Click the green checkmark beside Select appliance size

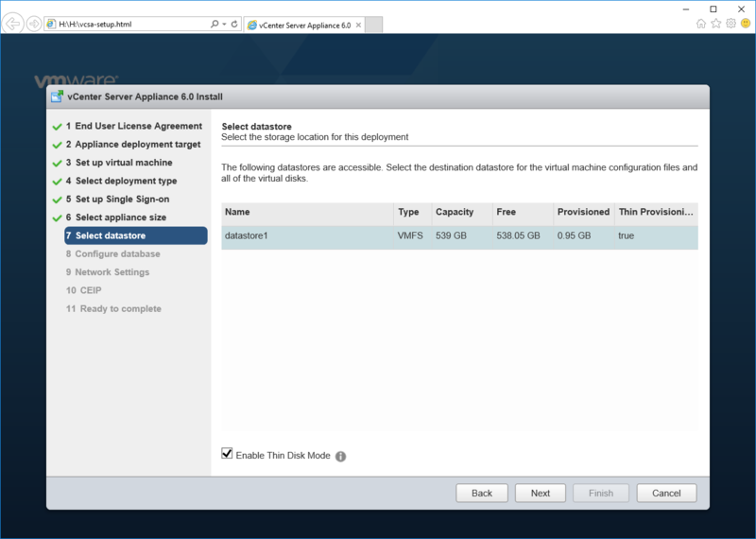57,218
